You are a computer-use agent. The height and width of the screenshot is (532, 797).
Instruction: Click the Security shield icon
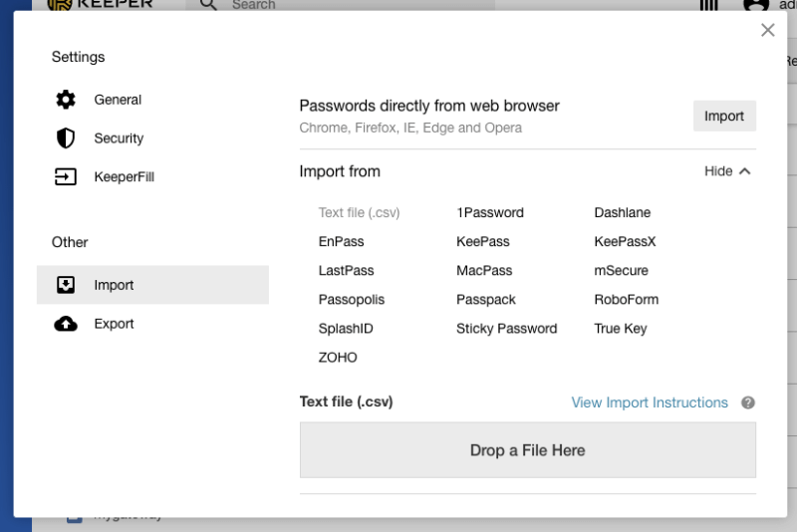coord(66,138)
